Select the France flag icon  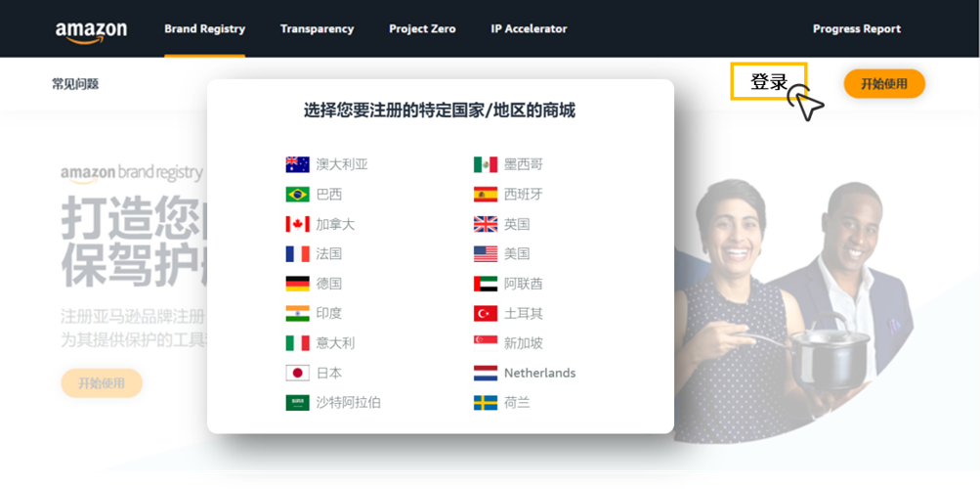(297, 254)
